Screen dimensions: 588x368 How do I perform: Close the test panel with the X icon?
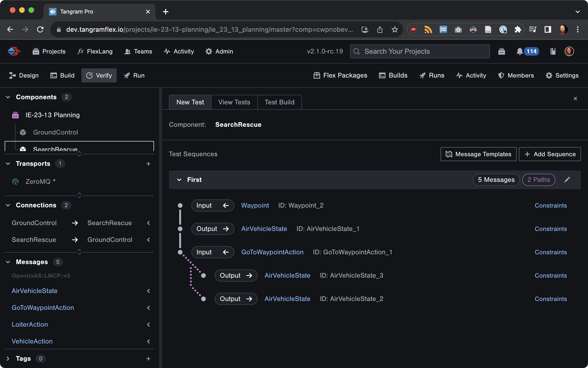coord(575,99)
